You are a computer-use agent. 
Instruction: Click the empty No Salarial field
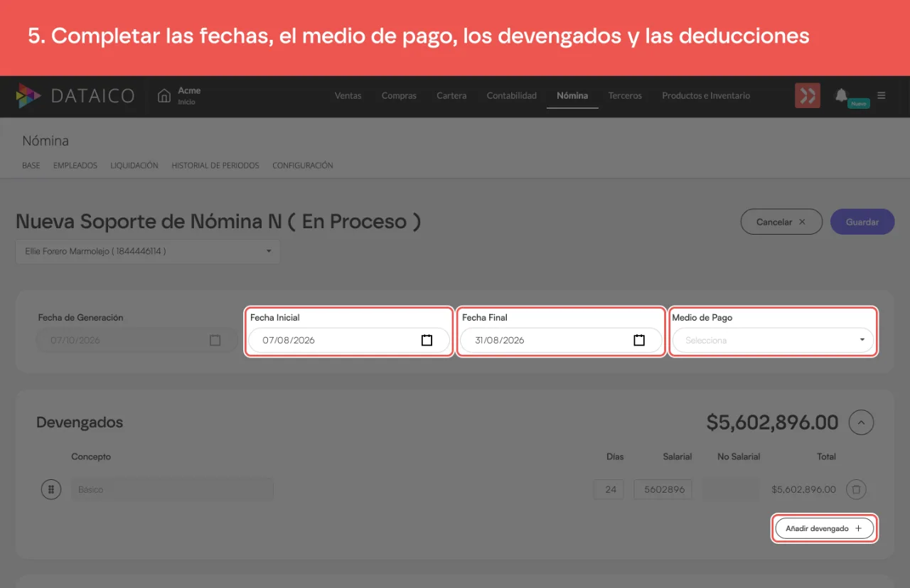(730, 489)
